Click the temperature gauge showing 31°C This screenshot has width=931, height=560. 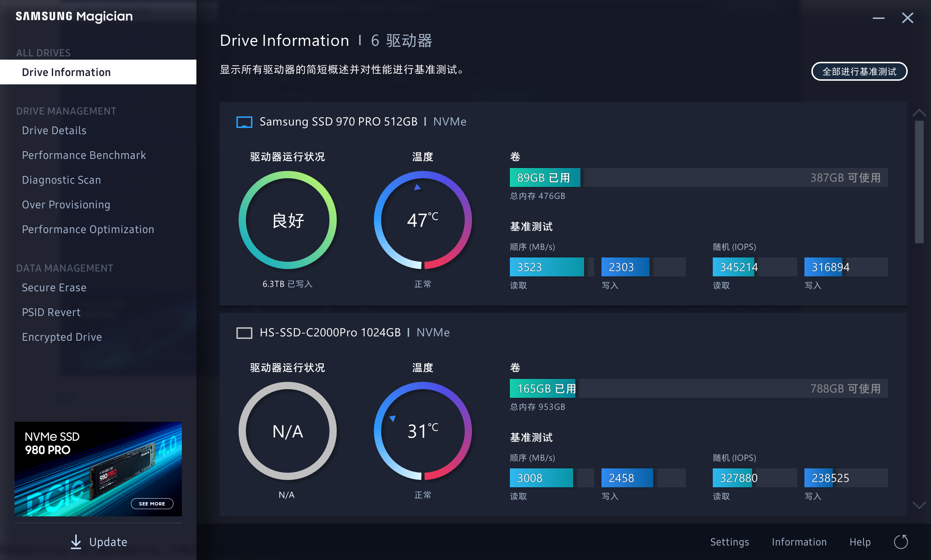tap(423, 431)
